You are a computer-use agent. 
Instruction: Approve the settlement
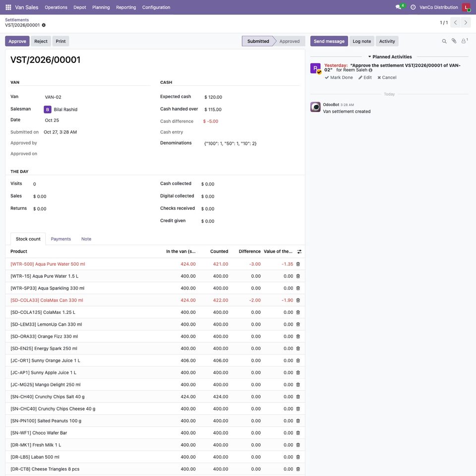17,41
